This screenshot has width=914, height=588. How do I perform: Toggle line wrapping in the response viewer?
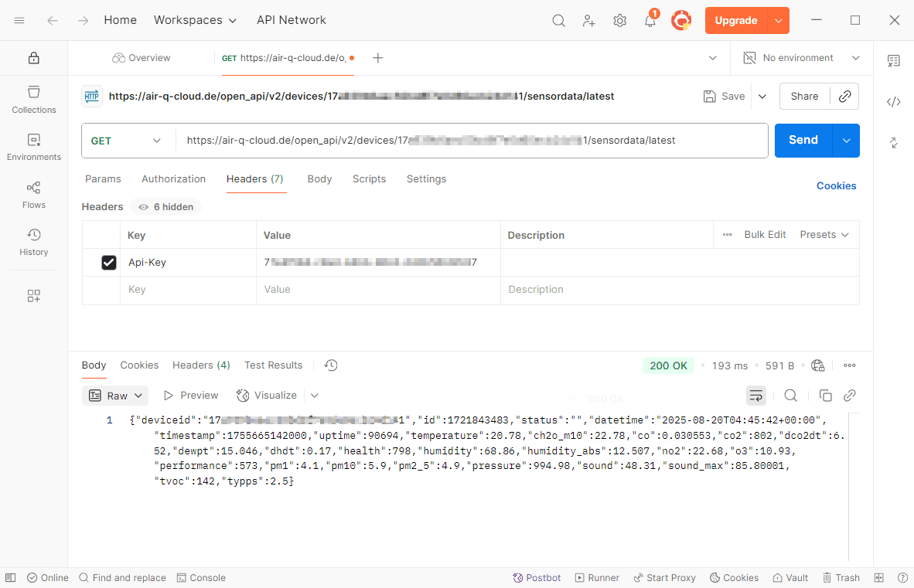(755, 395)
